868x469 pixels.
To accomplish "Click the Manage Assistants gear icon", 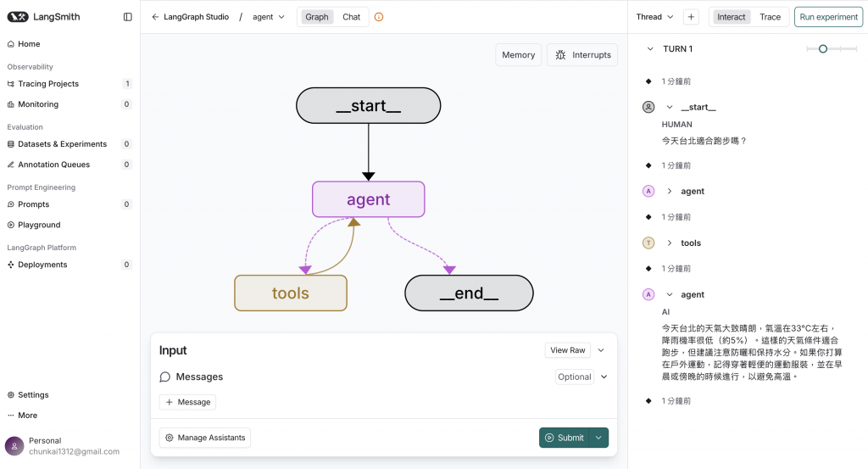I will (170, 438).
